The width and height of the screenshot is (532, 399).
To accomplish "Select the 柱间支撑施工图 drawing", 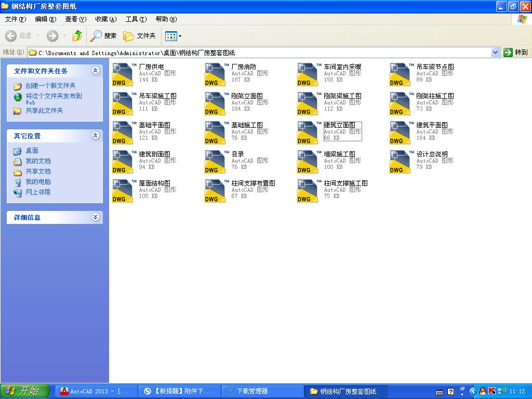I will 307,191.
